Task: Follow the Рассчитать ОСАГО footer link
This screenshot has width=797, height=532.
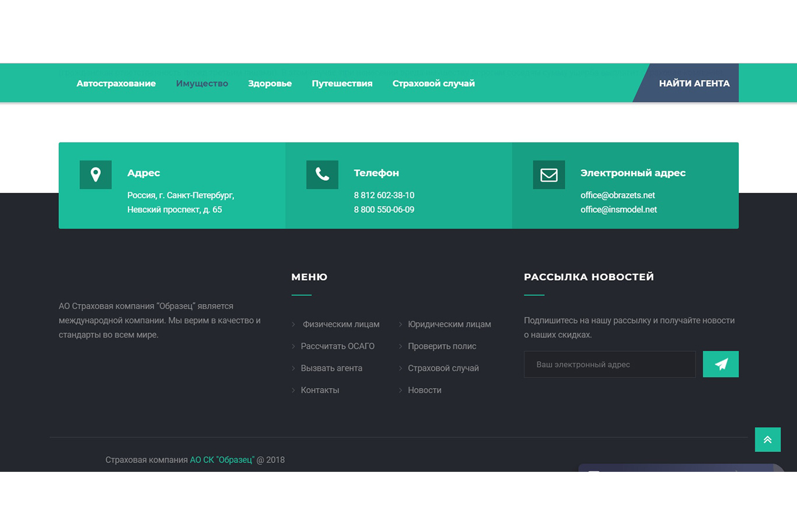Action: [x=337, y=346]
